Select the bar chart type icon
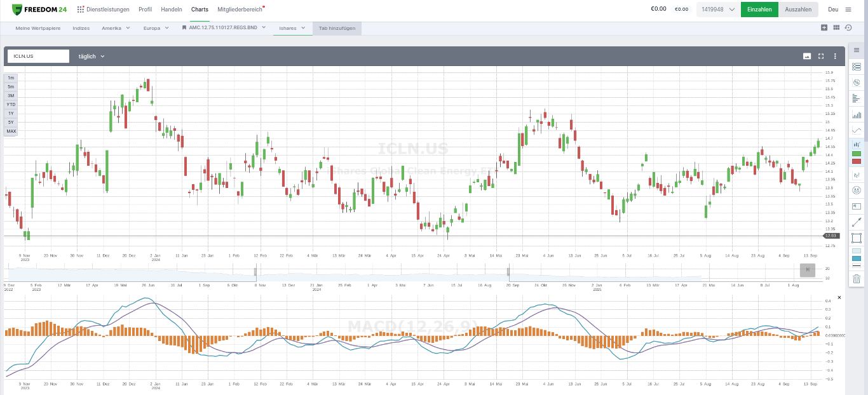 pos(856,114)
